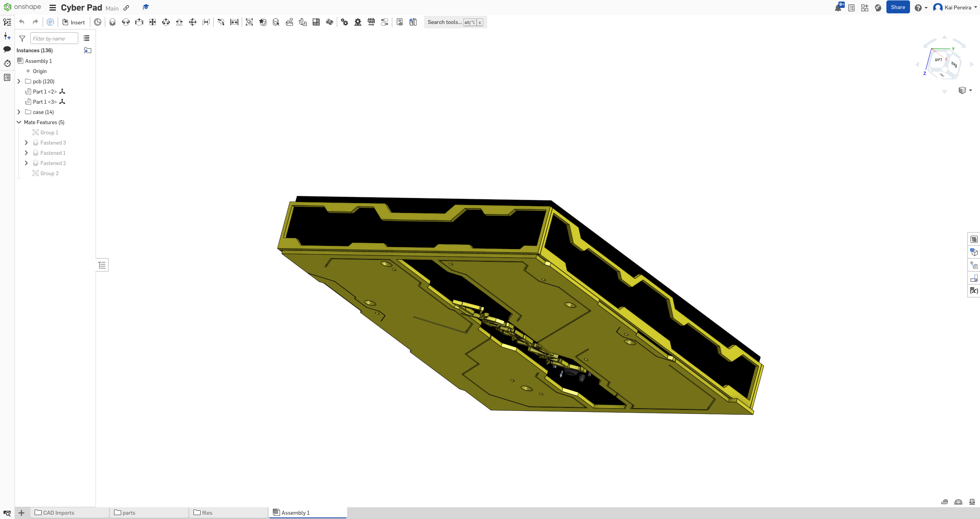Screen dimensions: 980x519
Task: Open version history from the left sidebar
Action: (x=7, y=63)
